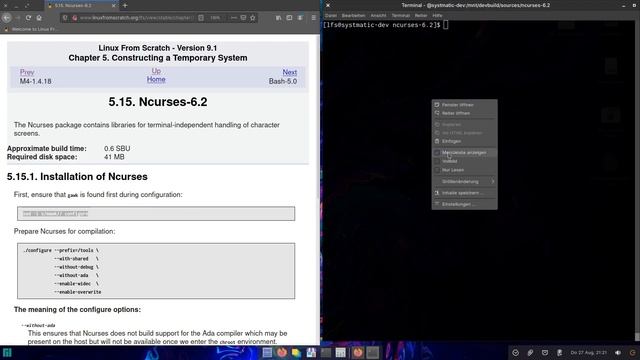640x360 pixels.
Task: Click the '0.6 SBU' build time value
Action: (117, 149)
